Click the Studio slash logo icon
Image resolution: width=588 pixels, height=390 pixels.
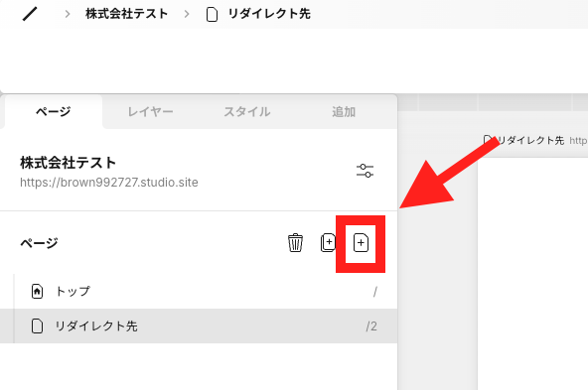point(30,14)
